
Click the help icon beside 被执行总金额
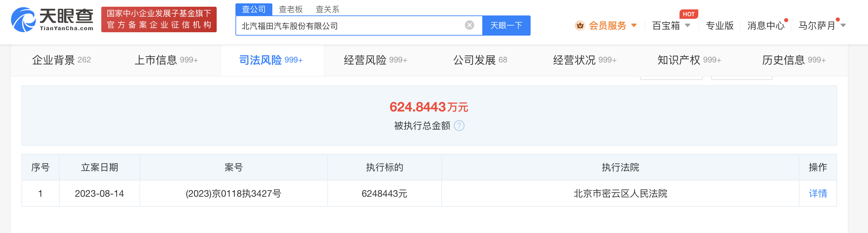click(x=459, y=126)
